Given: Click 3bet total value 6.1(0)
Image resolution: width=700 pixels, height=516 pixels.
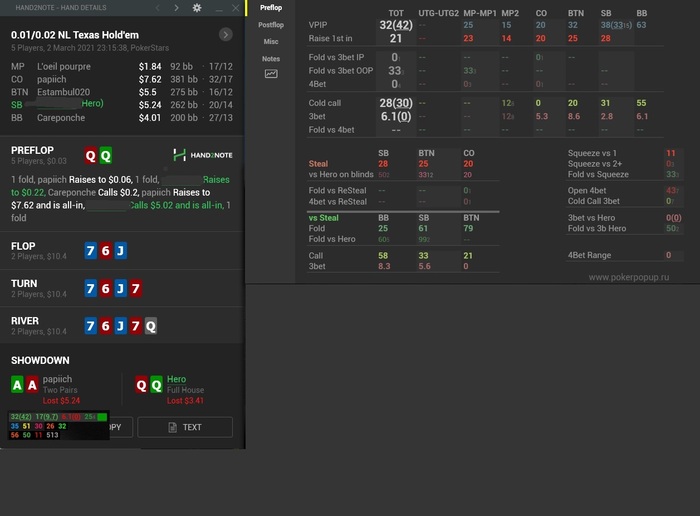Looking at the screenshot, I should [x=396, y=117].
